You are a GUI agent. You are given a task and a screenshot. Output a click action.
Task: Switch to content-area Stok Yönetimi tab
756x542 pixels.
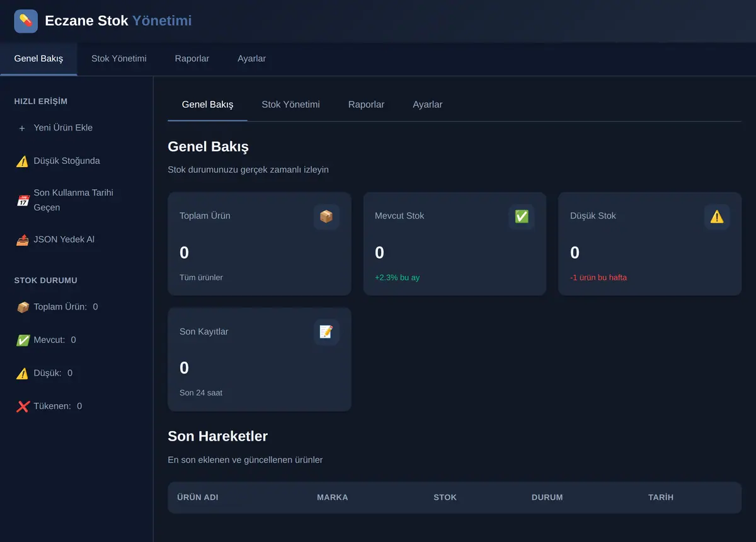[x=290, y=105]
